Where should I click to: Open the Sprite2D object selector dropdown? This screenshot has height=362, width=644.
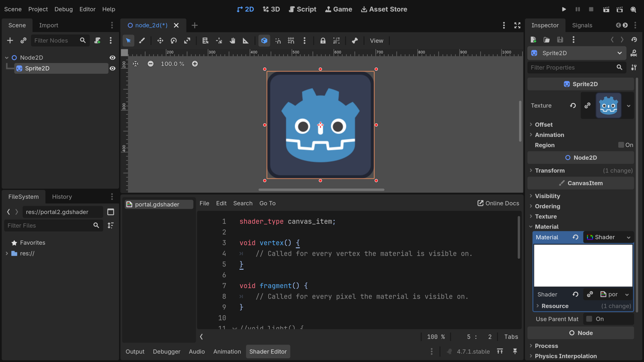point(577,53)
